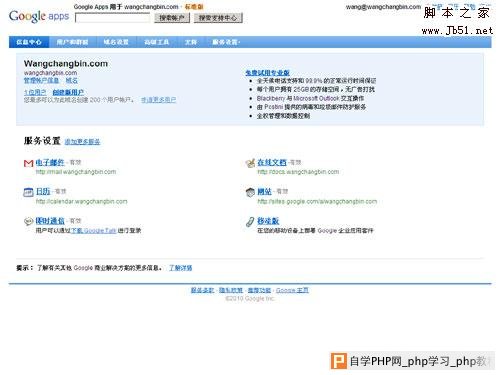This screenshot has width=500, height=375.
Task: Click the 下载 Google Talk link
Action: pos(94,230)
